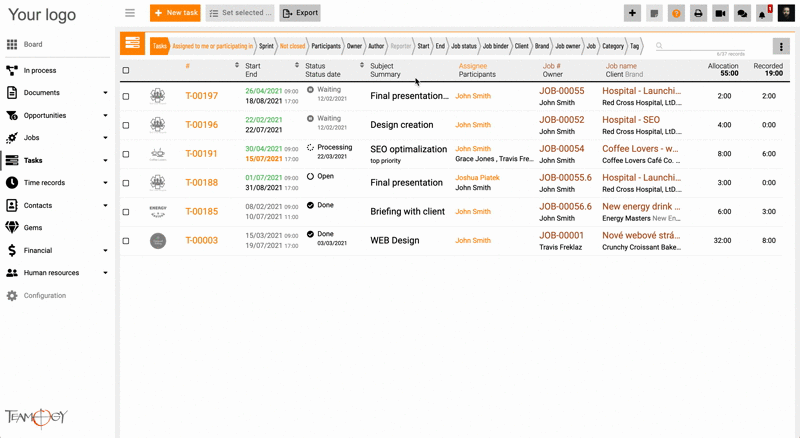The height and width of the screenshot is (438, 800).
Task: Click the Export button
Action: click(300, 13)
